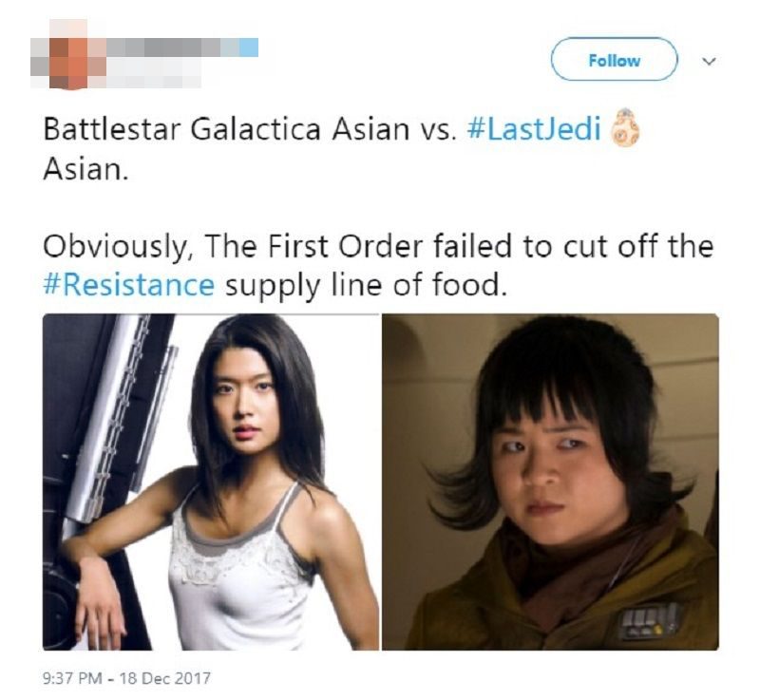Expand the chevron menu beside Follow

pos(709,62)
